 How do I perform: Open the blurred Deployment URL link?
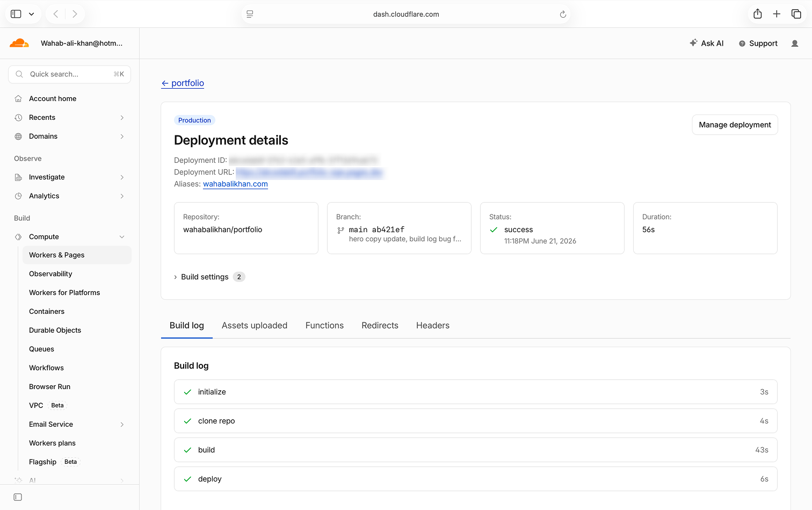[x=309, y=173]
